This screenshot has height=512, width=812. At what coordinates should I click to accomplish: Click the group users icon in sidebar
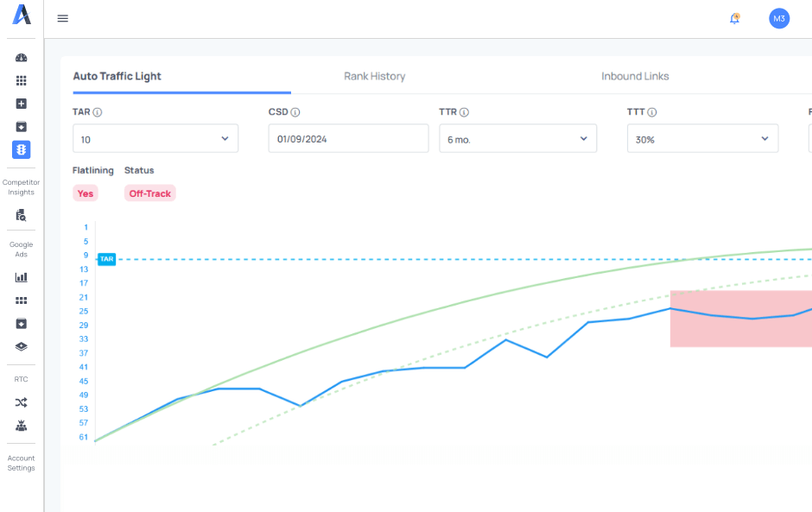click(x=22, y=426)
